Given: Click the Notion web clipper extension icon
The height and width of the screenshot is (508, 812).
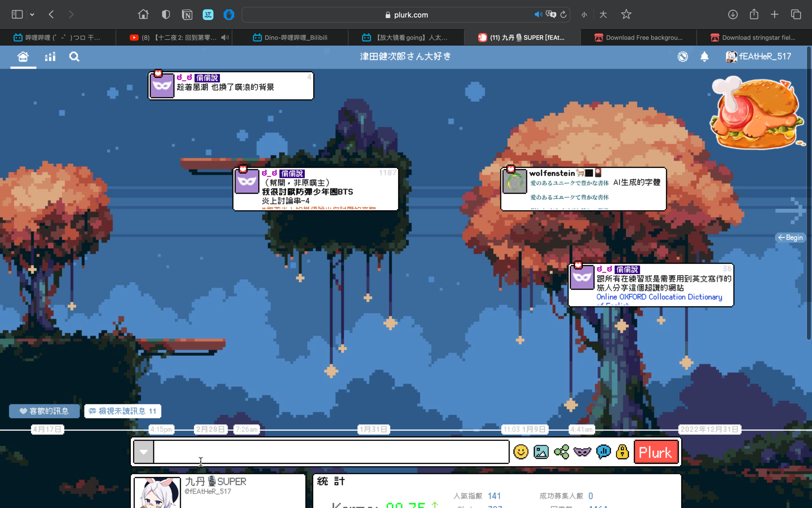Looking at the screenshot, I should click(x=187, y=15).
